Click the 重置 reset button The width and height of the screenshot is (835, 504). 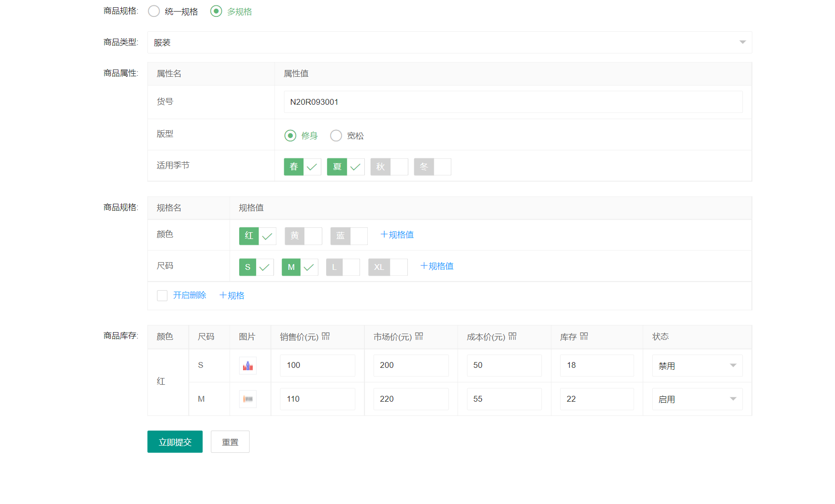pos(230,442)
